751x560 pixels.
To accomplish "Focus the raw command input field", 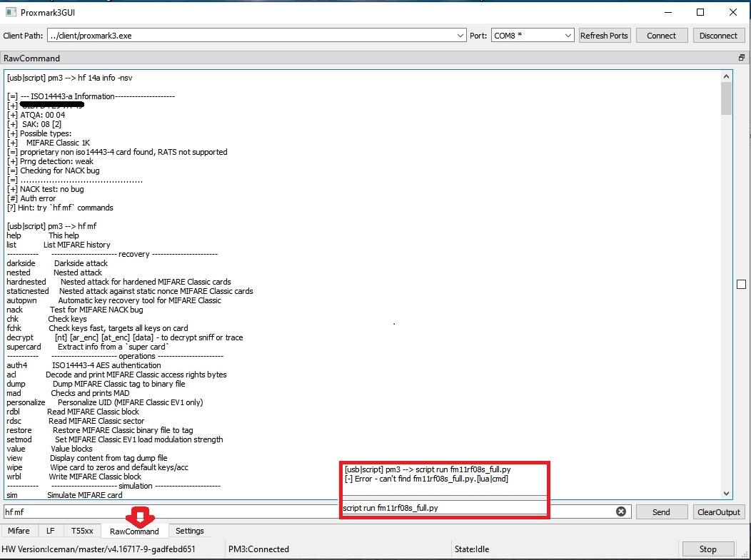I will pyautogui.click(x=171, y=511).
